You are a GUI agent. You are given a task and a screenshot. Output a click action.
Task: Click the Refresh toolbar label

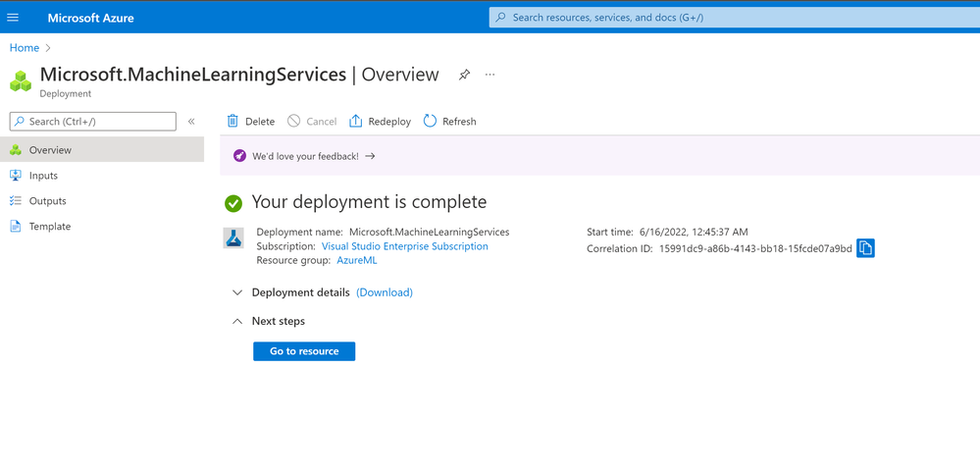[459, 122]
